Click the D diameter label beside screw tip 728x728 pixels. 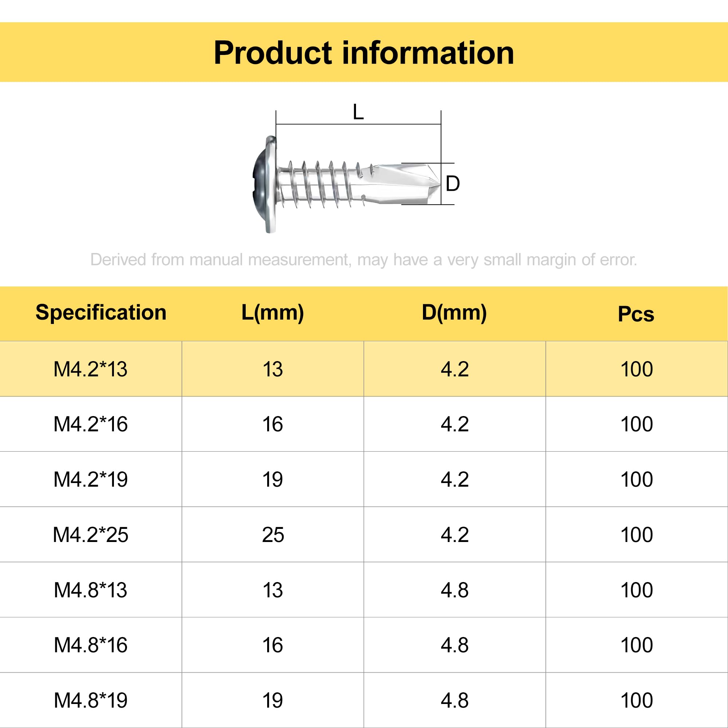452,184
